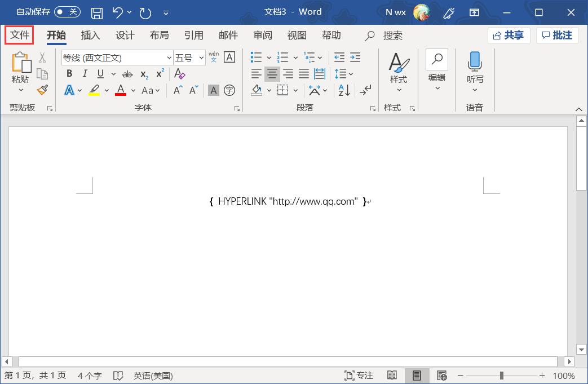Image resolution: width=588 pixels, height=384 pixels.
Task: Open the font size dropdown
Action: (x=201, y=58)
